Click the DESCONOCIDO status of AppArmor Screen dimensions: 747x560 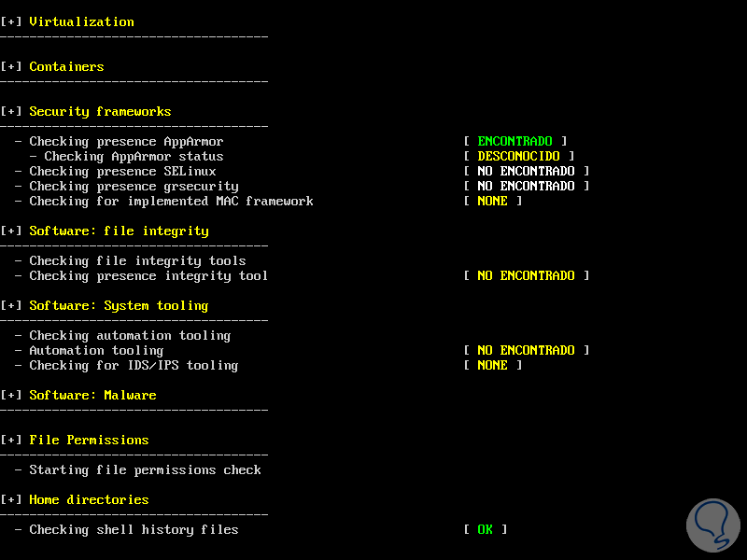coord(518,156)
